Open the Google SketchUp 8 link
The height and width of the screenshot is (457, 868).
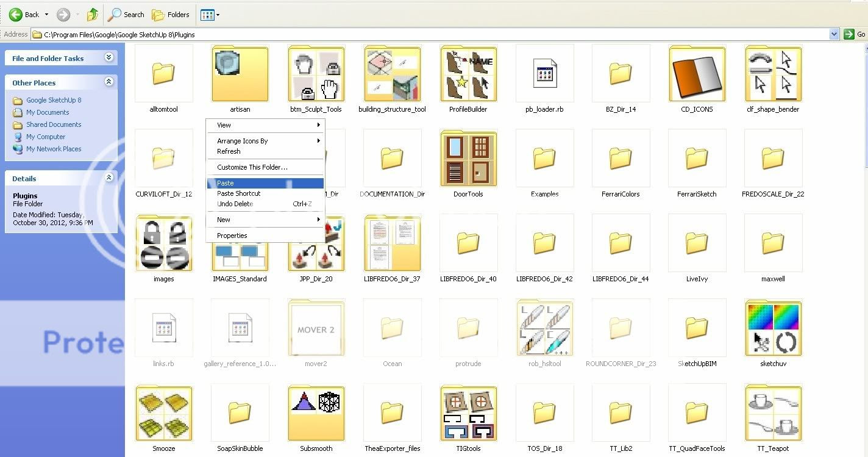point(54,100)
